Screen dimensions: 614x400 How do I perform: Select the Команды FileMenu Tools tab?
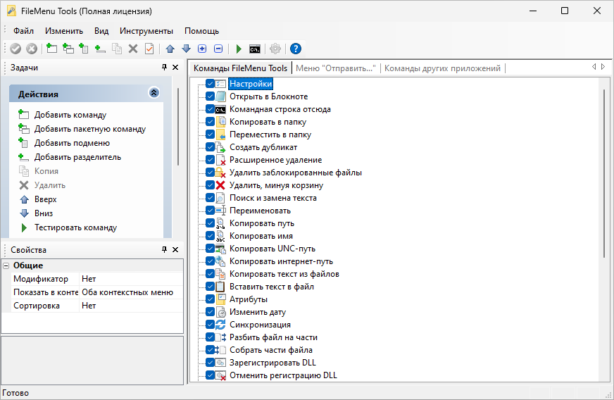pos(240,68)
